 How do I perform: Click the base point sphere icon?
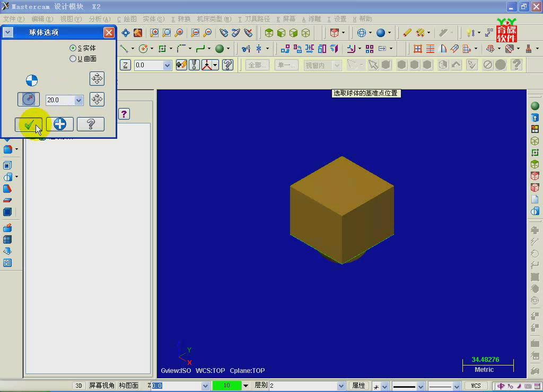tap(32, 81)
